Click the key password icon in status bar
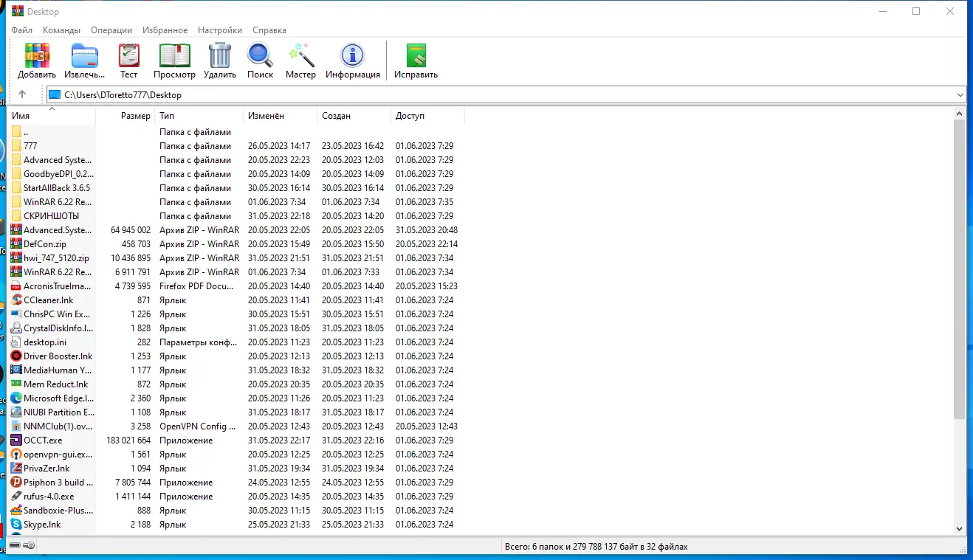This screenshot has width=973, height=560. [29, 546]
